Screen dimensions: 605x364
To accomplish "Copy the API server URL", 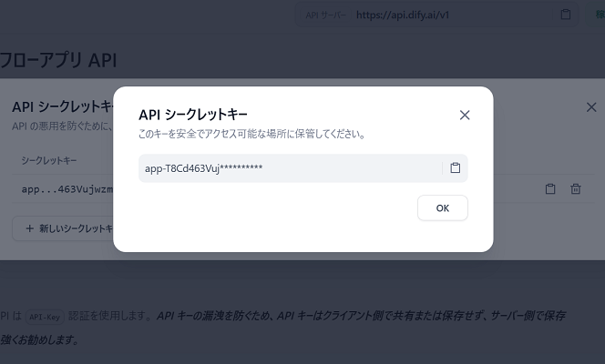I will pos(566,15).
